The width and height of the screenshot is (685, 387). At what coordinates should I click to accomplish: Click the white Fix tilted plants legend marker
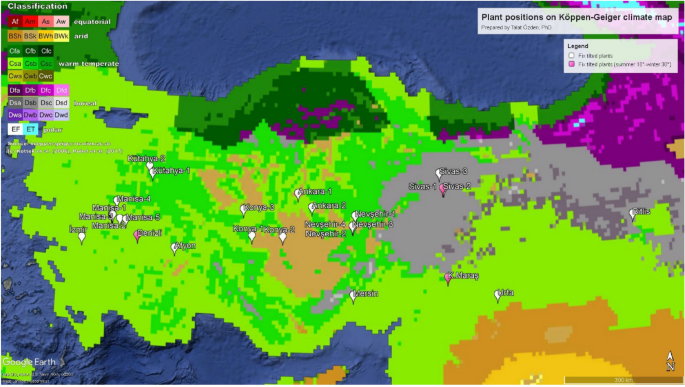tap(571, 55)
